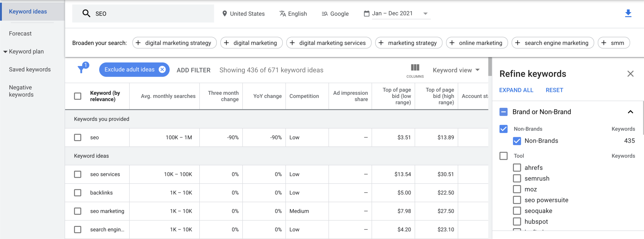Enable the ahrefs tool checkbox
This screenshot has height=239, width=644.
click(x=517, y=168)
